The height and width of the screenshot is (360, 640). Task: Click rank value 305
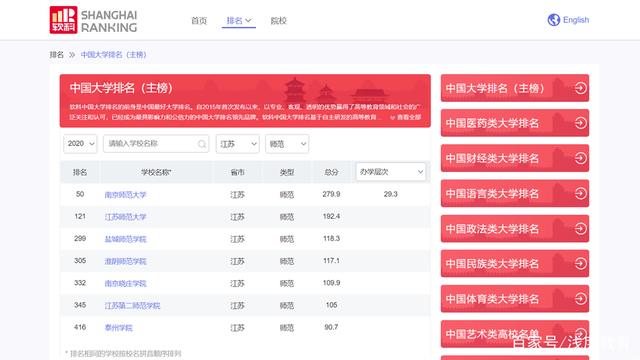[x=80, y=260]
